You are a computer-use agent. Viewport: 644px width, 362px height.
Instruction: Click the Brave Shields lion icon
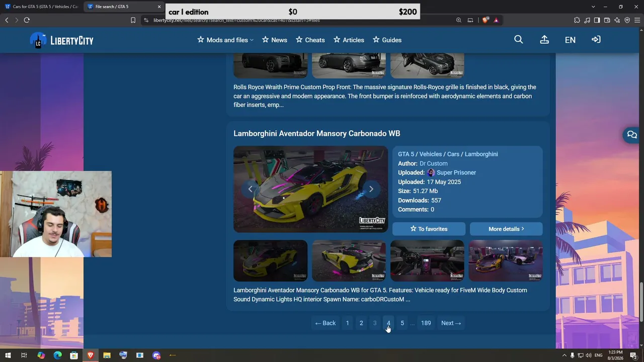tap(485, 20)
